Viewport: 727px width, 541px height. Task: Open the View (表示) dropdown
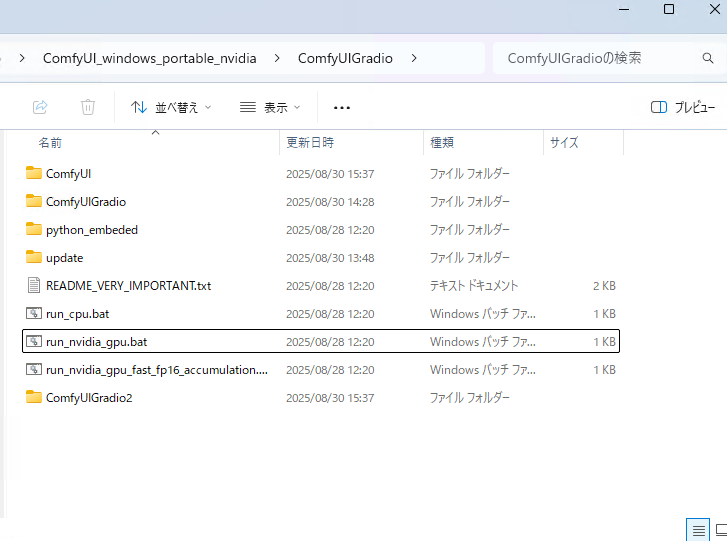click(270, 108)
